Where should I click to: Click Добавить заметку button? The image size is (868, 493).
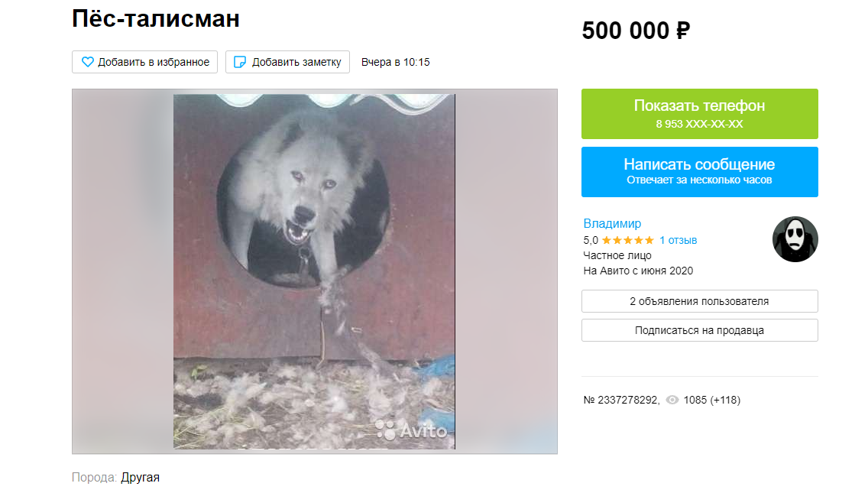point(287,62)
